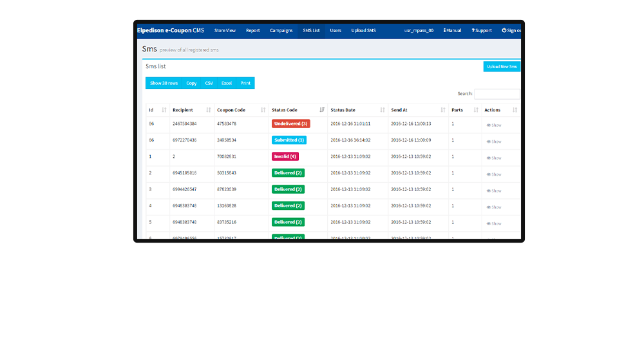
Task: Open the Campaigns menu item
Action: (x=281, y=30)
